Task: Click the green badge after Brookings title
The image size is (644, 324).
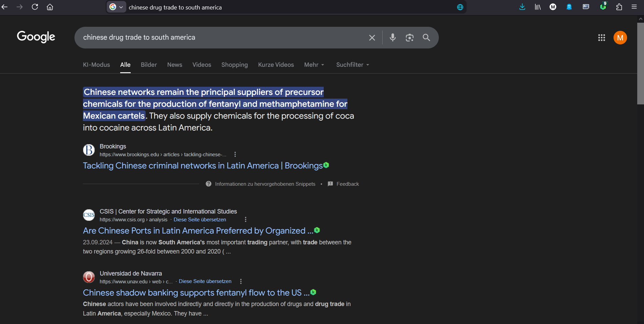Action: click(x=326, y=165)
